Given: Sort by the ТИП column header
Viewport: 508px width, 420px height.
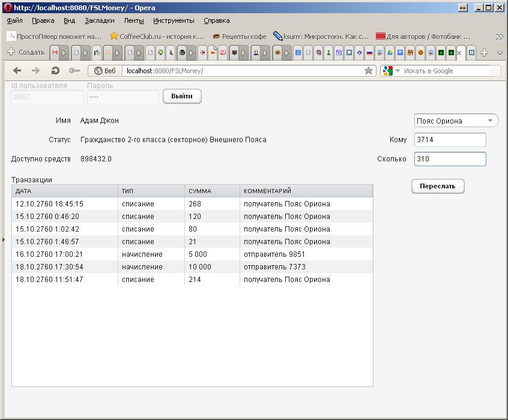Looking at the screenshot, I should pos(151,191).
